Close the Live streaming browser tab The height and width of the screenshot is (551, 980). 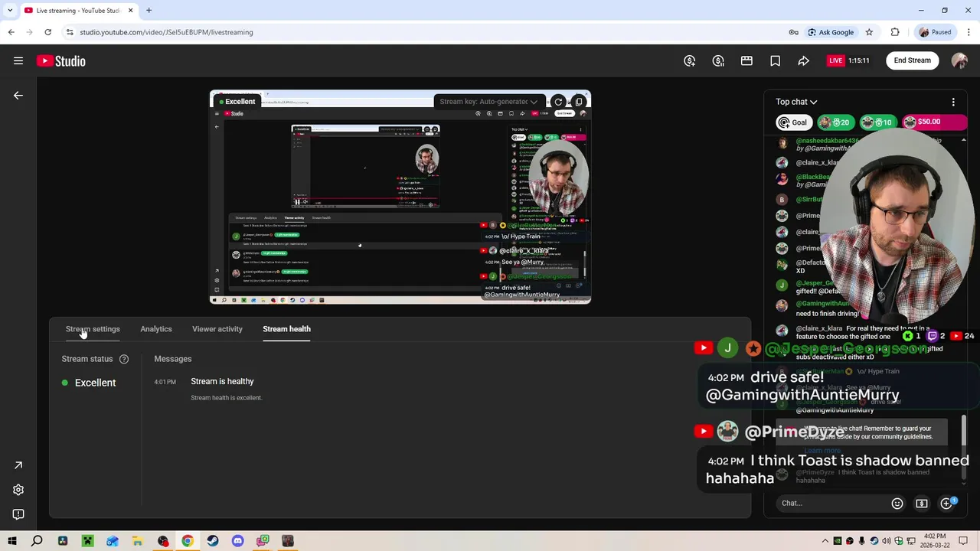(130, 11)
